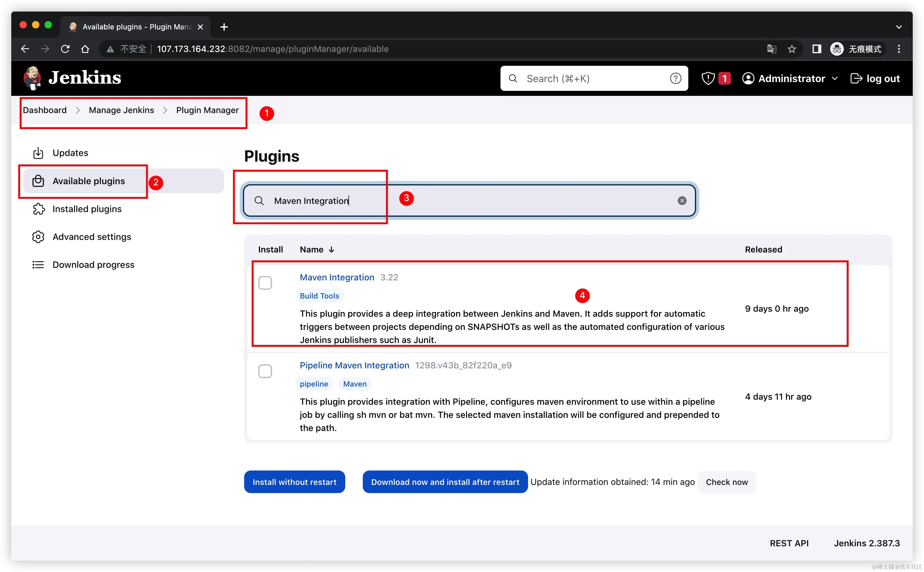Click the address bar URL
This screenshot has width=924, height=572.
pyautogui.click(x=273, y=49)
